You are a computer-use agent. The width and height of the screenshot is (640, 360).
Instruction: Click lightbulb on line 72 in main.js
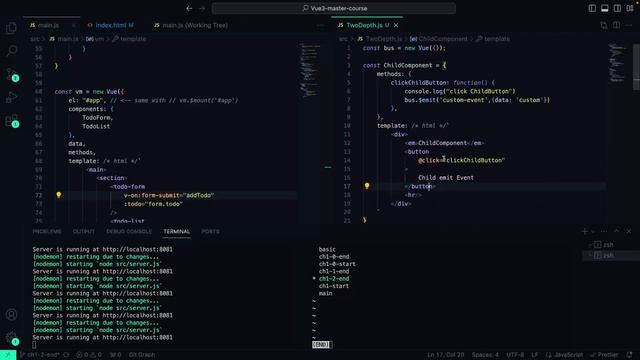(x=58, y=195)
